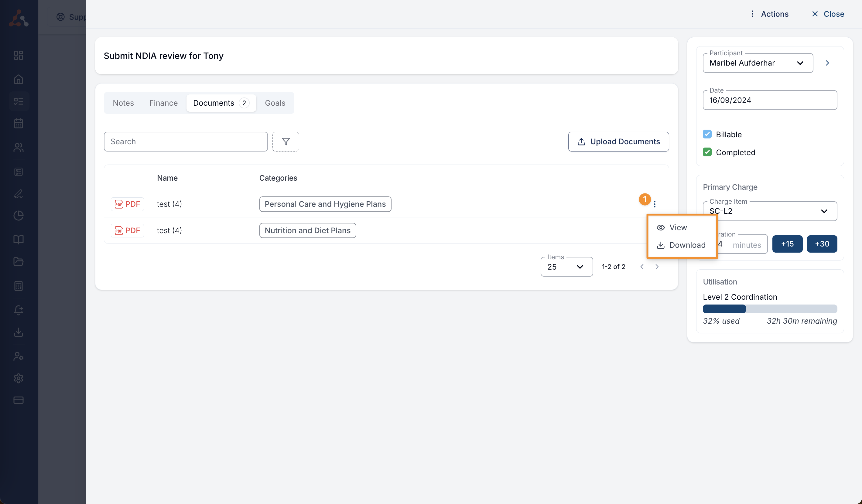Open the calculator icon in sidebar

point(19,286)
